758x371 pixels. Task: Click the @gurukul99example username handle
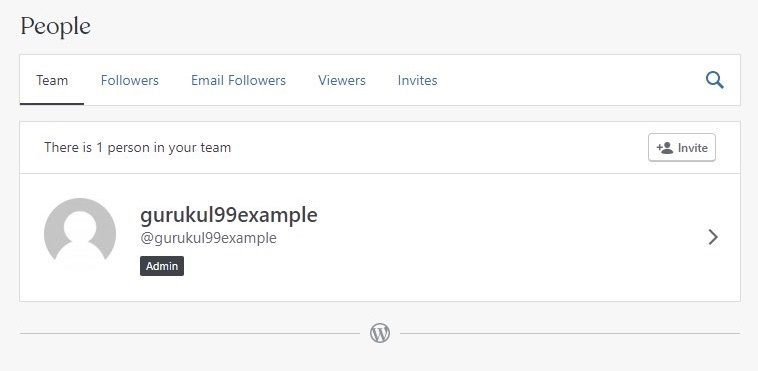point(208,238)
